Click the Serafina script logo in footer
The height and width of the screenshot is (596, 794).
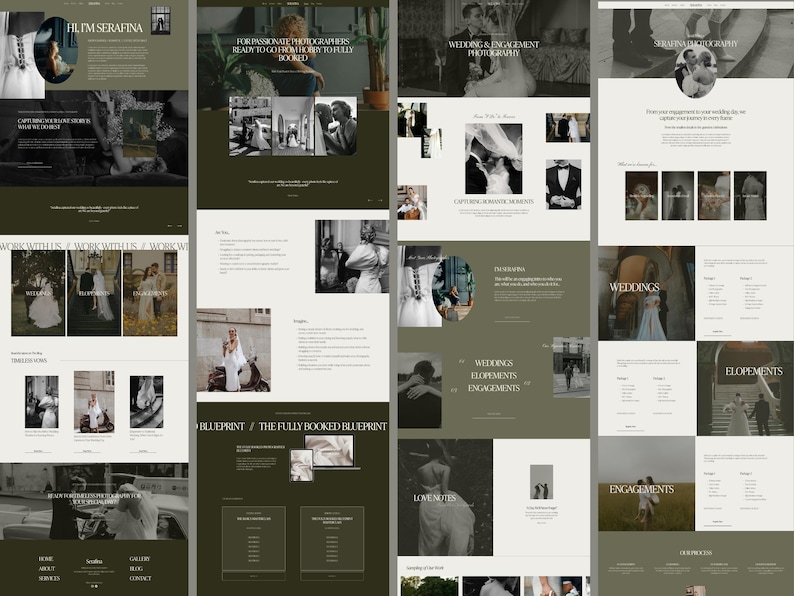pyautogui.click(x=94, y=562)
